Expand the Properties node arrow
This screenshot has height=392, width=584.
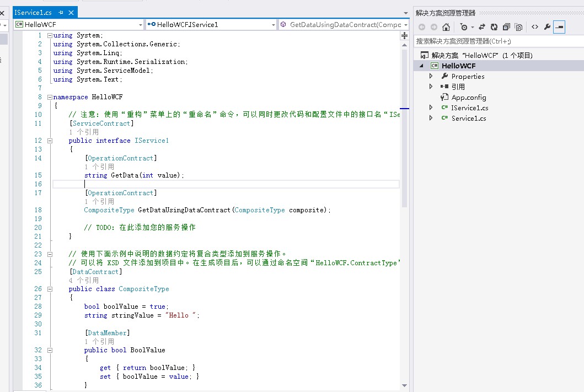pos(431,76)
